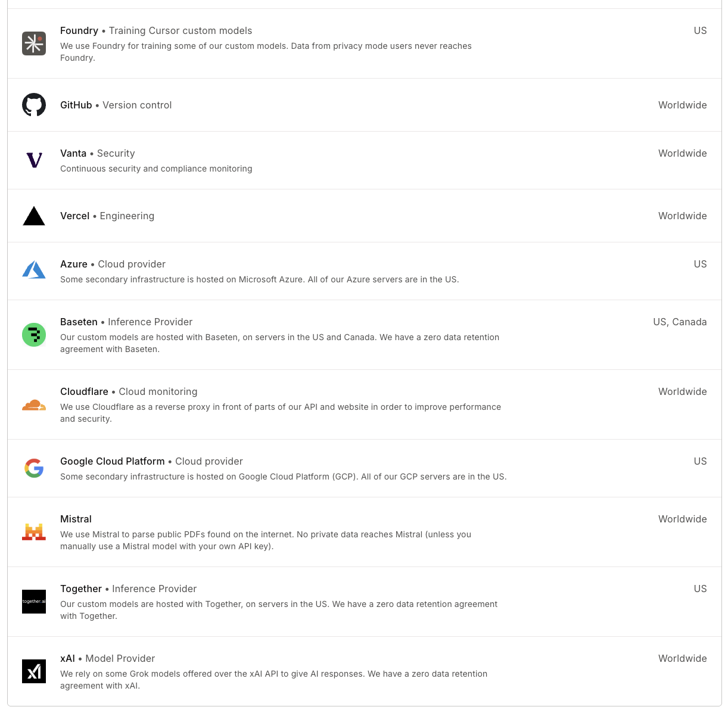Click the Mistral pixel logo
The image size is (728, 716).
(34, 532)
